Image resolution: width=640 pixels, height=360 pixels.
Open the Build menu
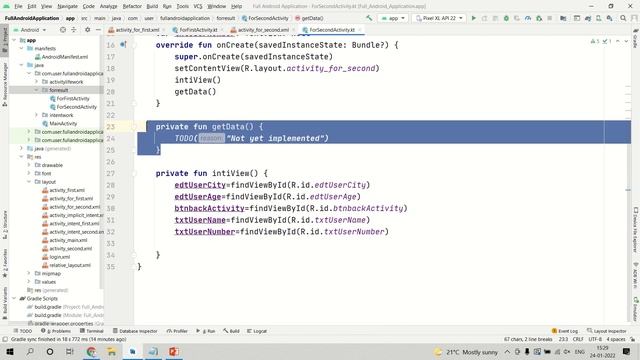tap(152, 6)
